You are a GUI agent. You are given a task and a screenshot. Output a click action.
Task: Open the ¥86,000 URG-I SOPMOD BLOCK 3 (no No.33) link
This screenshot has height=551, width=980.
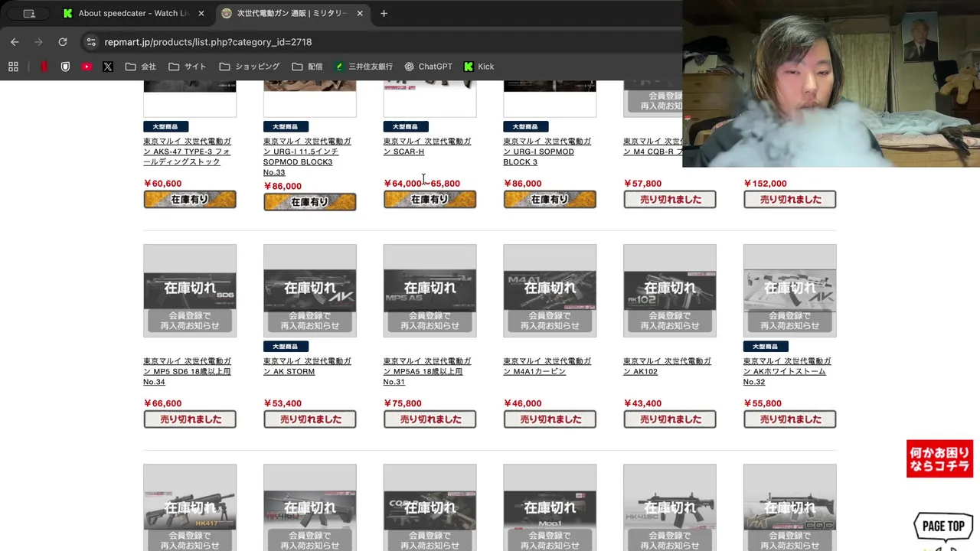click(x=547, y=152)
